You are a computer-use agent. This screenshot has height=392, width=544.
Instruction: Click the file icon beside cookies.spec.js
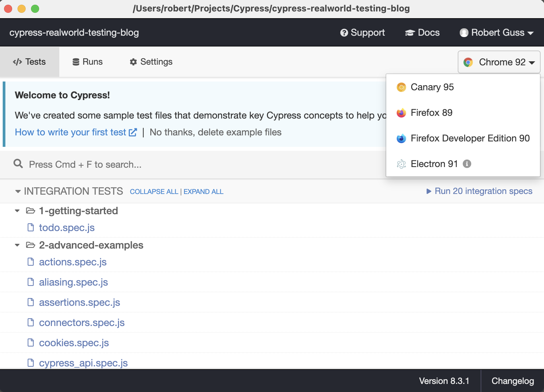tap(31, 343)
